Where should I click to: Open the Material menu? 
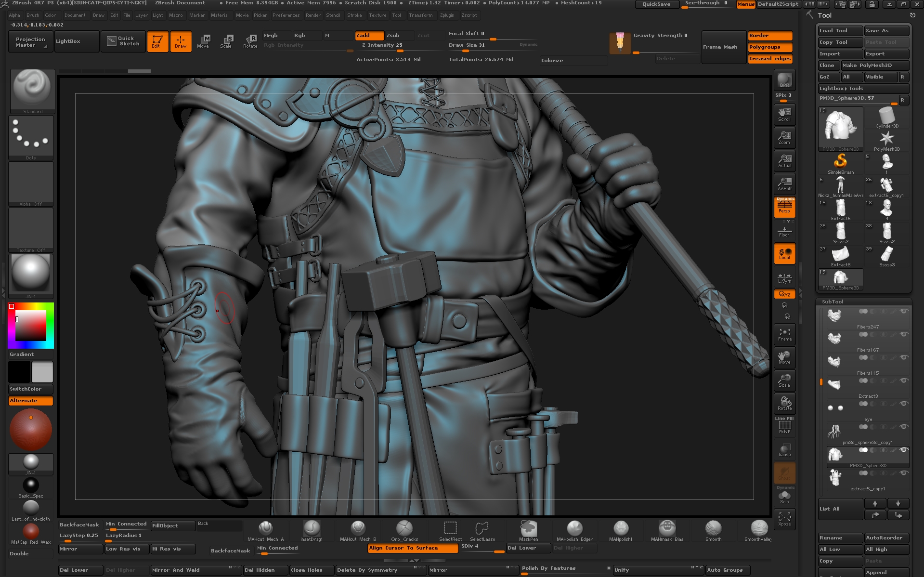pos(220,15)
